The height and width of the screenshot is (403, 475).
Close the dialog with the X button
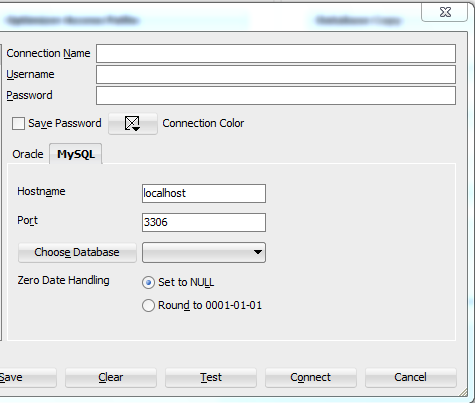445,12
